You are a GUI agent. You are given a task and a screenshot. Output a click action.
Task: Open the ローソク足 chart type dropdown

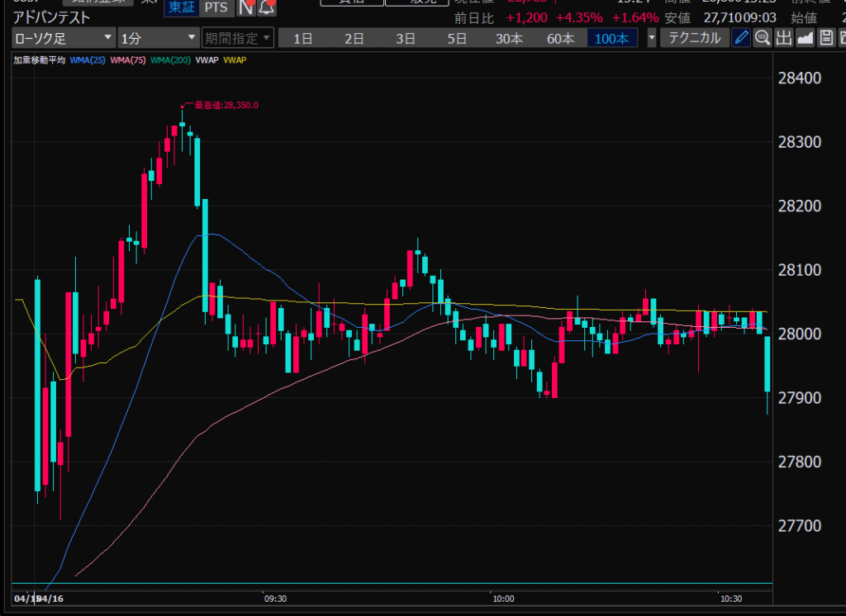[63, 37]
